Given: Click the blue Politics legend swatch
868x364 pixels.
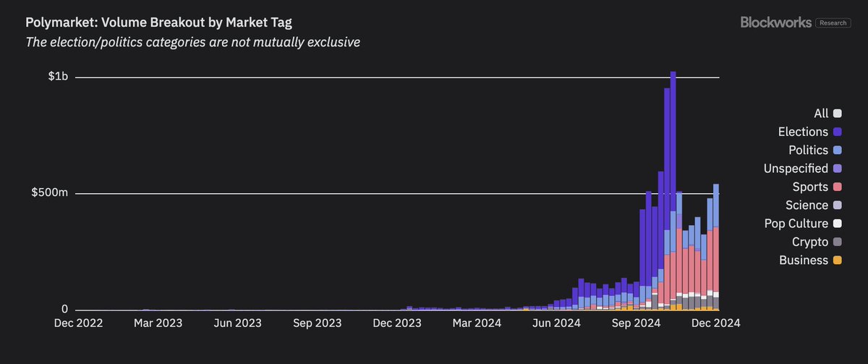Looking at the screenshot, I should click(x=838, y=151).
